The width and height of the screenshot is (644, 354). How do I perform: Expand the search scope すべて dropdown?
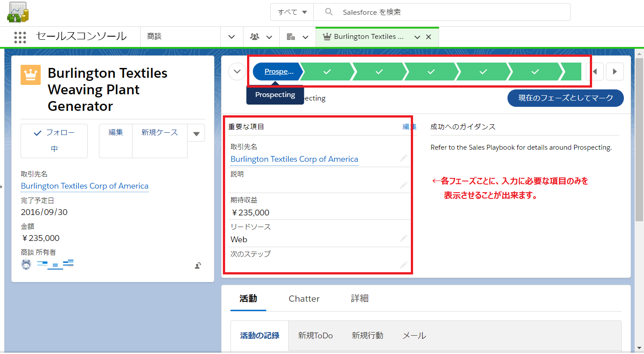[x=292, y=12]
